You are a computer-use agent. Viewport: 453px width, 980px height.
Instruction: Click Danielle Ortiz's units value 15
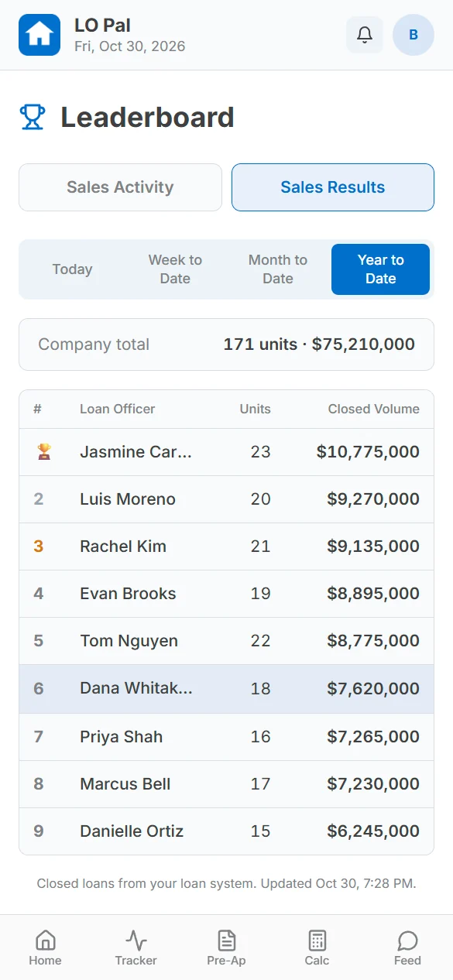(261, 831)
